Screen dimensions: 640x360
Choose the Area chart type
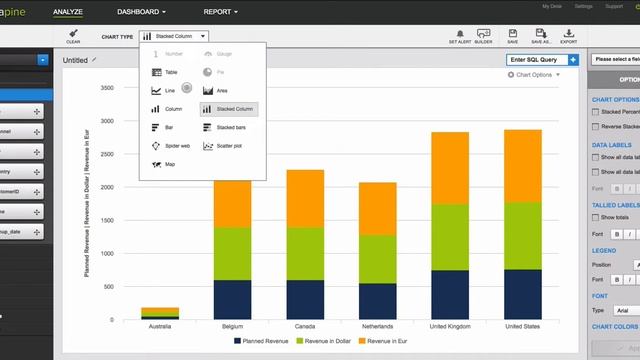215,91
